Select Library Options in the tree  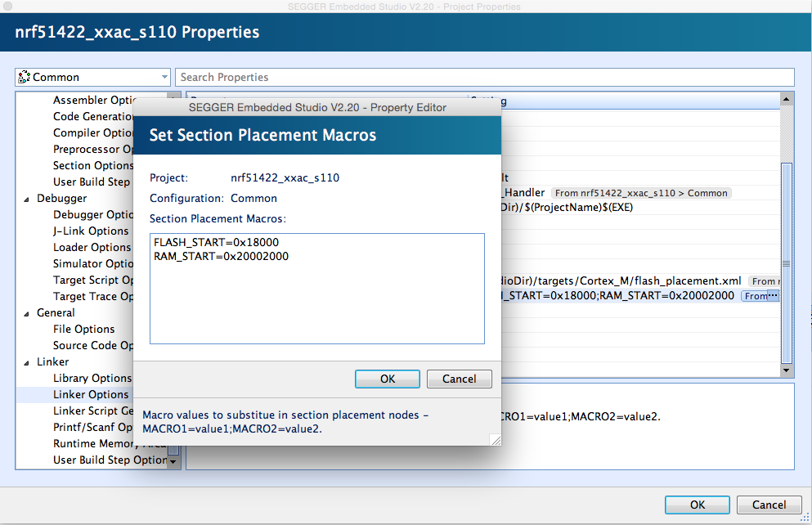pyautogui.click(x=92, y=378)
